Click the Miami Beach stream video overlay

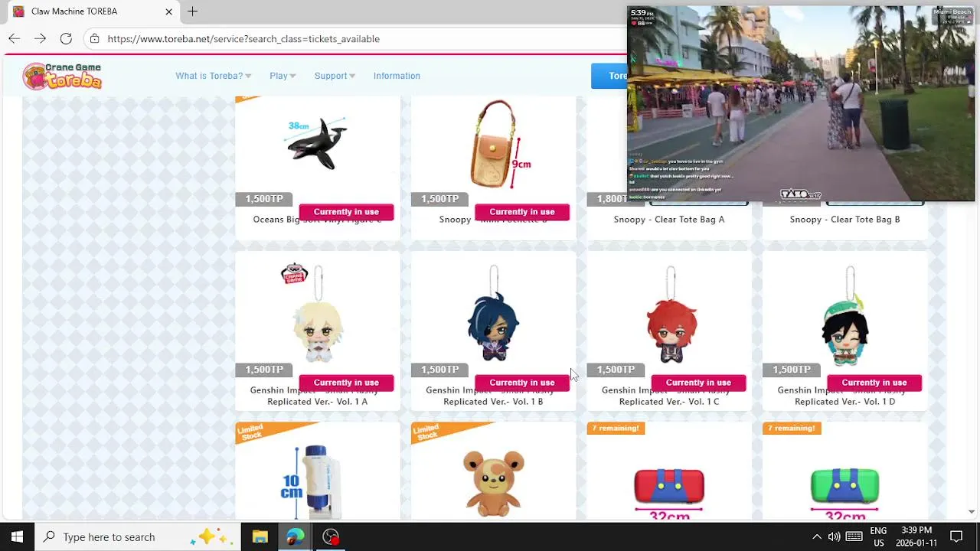tap(801, 104)
